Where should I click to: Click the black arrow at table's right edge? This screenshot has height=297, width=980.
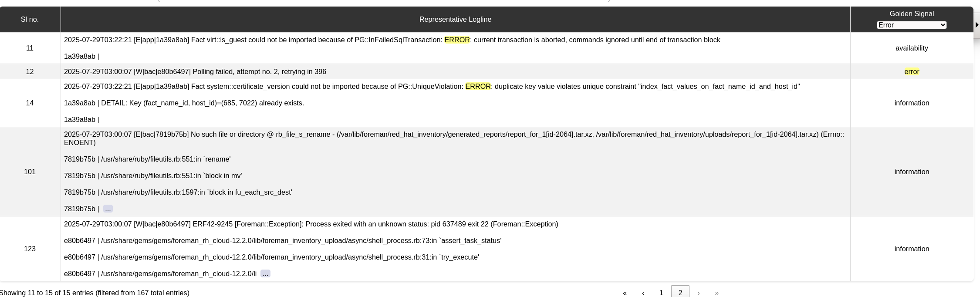point(977,25)
